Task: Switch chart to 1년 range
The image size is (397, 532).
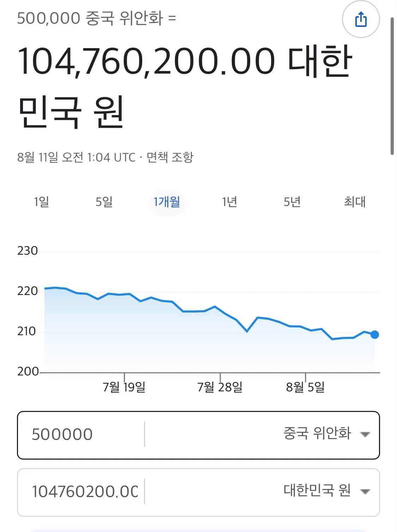Action: point(229,202)
